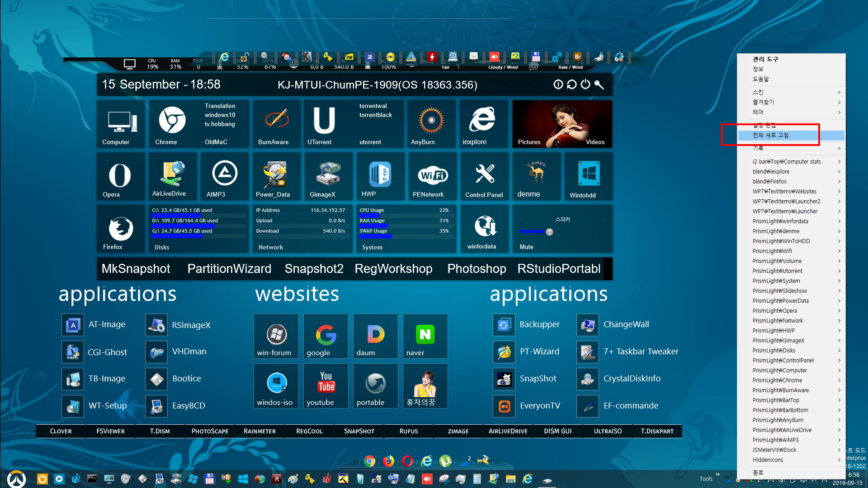
Task: Expand HiddenIcons skin submenu
Action: pos(791,460)
